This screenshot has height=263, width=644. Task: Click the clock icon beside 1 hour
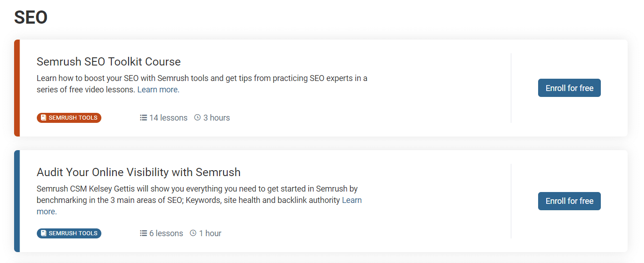coord(193,233)
